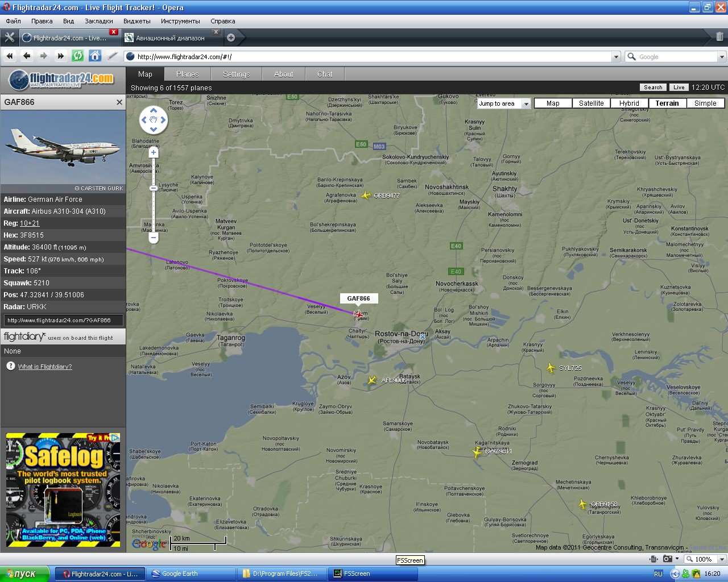Go to Opera home page
The image size is (728, 582).
pos(95,56)
